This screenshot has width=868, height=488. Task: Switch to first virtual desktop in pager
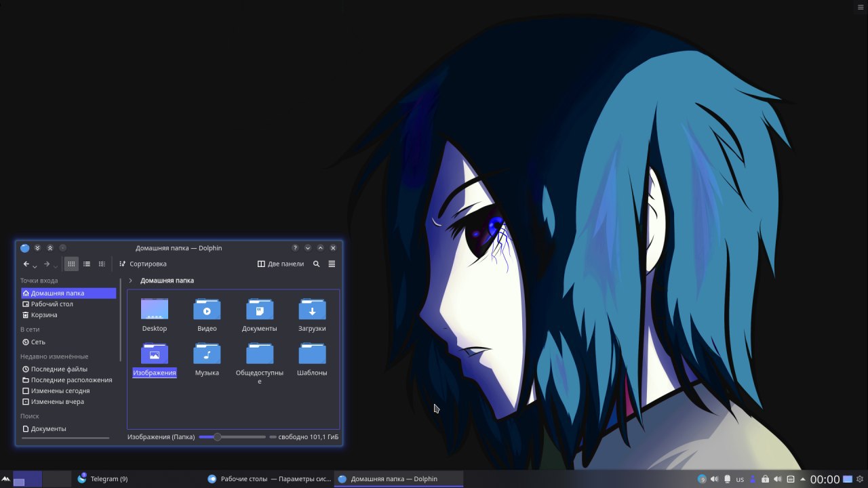[27, 479]
